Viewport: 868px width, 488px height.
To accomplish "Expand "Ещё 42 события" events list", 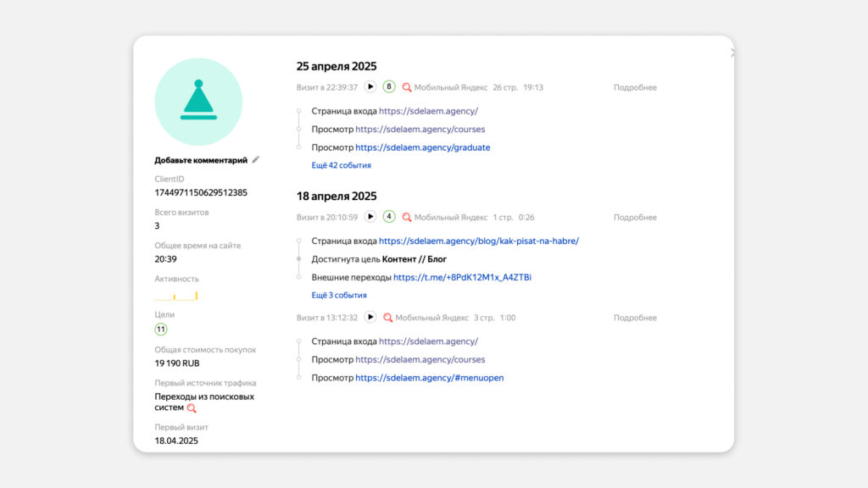I will tap(341, 165).
